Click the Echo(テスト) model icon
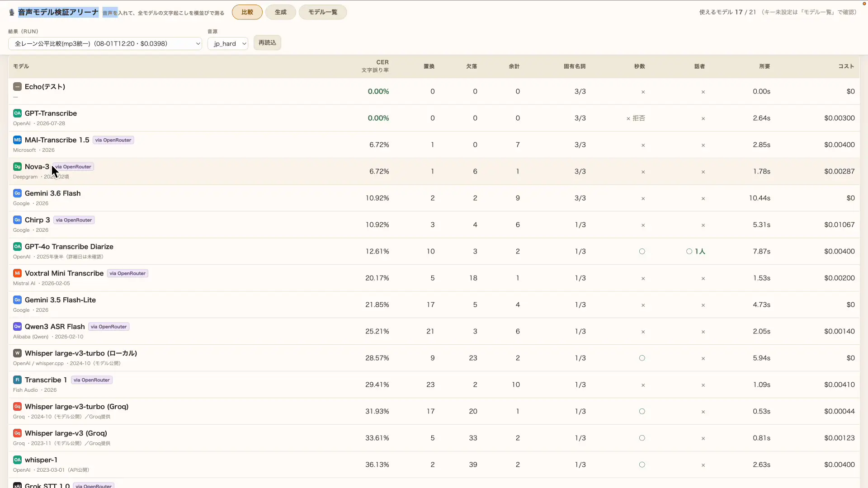 coord(17,87)
